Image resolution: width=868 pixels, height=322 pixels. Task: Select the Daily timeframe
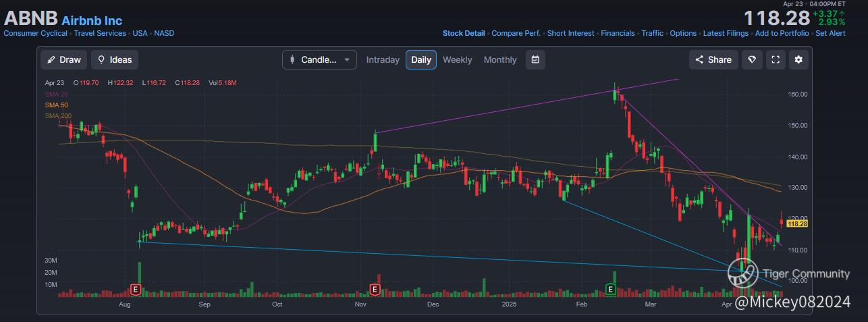click(421, 59)
